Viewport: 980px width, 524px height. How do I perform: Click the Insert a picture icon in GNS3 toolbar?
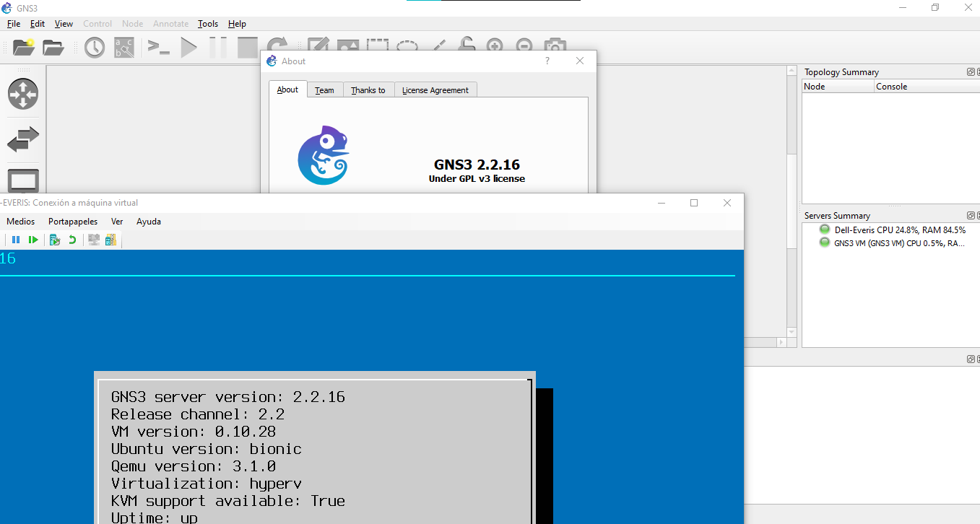(348, 45)
